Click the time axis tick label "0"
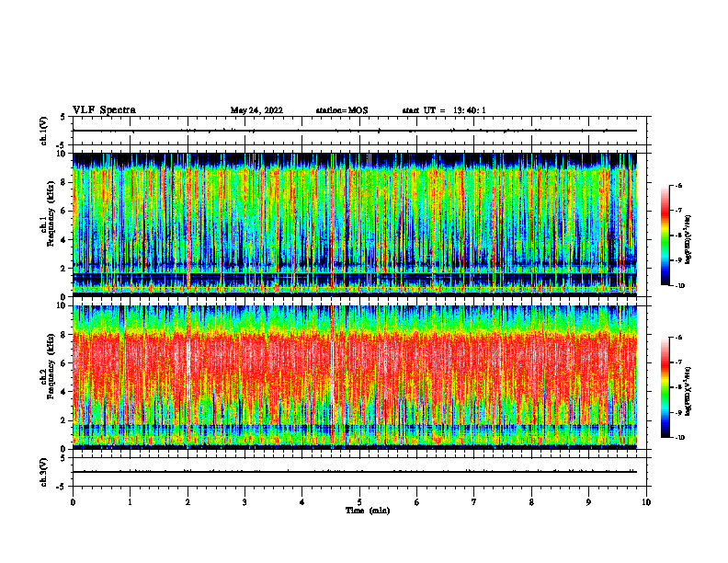The image size is (728, 563). 73,502
